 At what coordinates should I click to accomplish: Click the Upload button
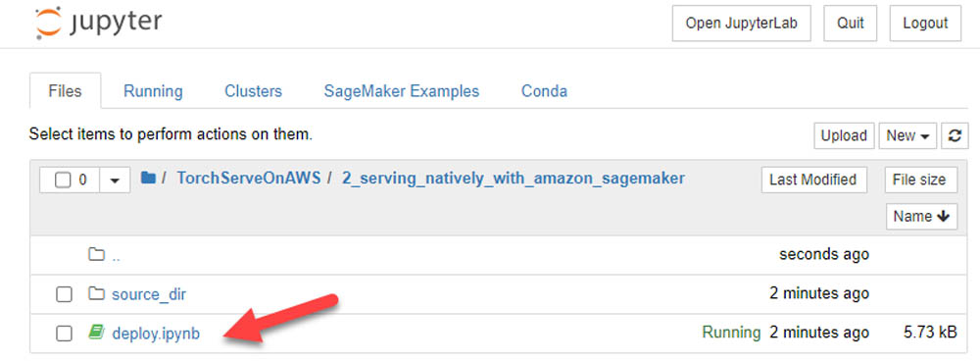(844, 135)
